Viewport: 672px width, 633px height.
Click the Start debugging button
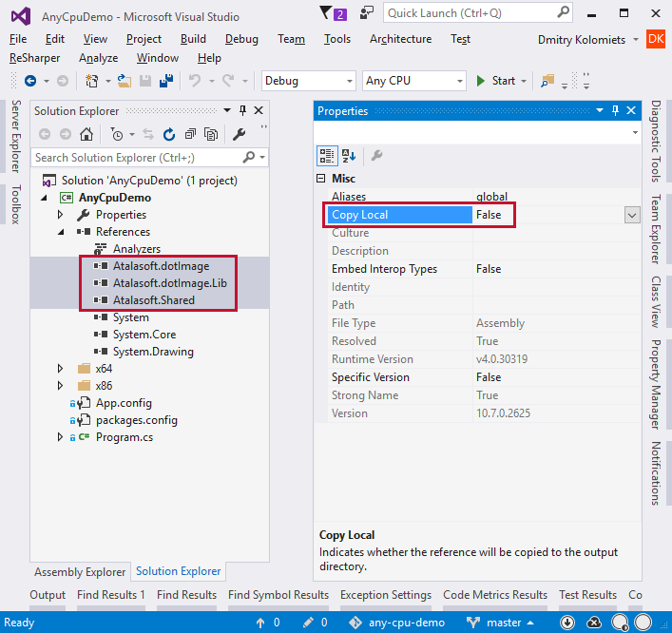point(496,81)
